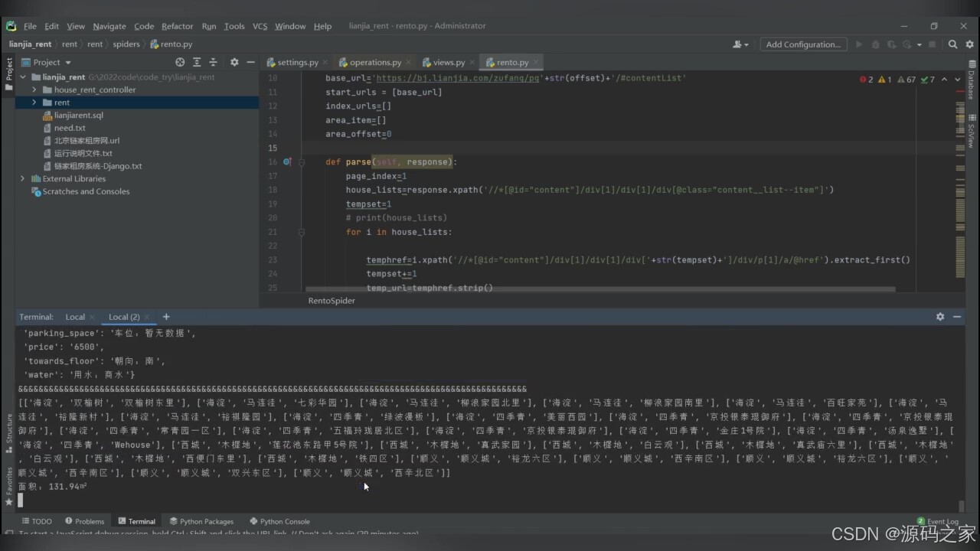This screenshot has width=980, height=551.
Task: Click RentoSpider class breadcrumb
Action: (332, 301)
